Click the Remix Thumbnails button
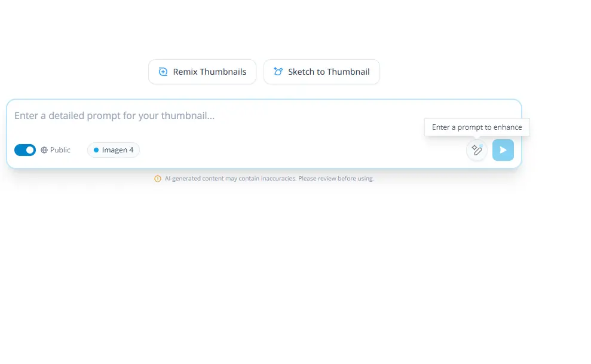This screenshot has width=591, height=364. coord(202,71)
